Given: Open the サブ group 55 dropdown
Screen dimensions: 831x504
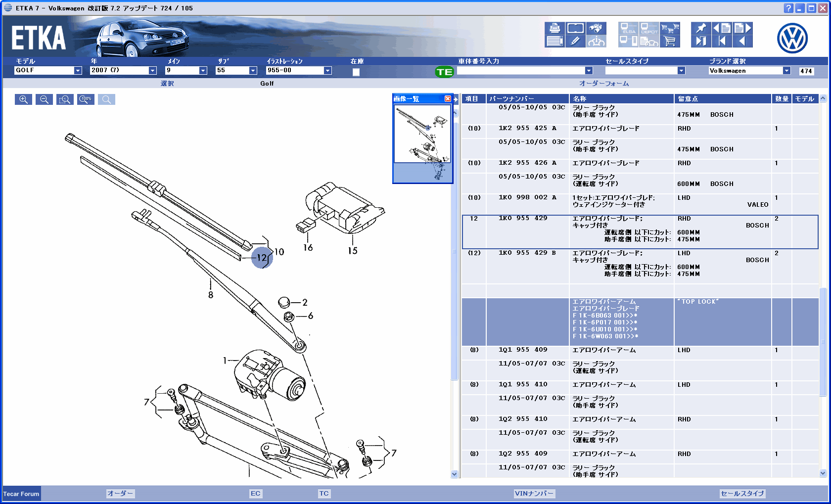Looking at the screenshot, I should coord(253,71).
